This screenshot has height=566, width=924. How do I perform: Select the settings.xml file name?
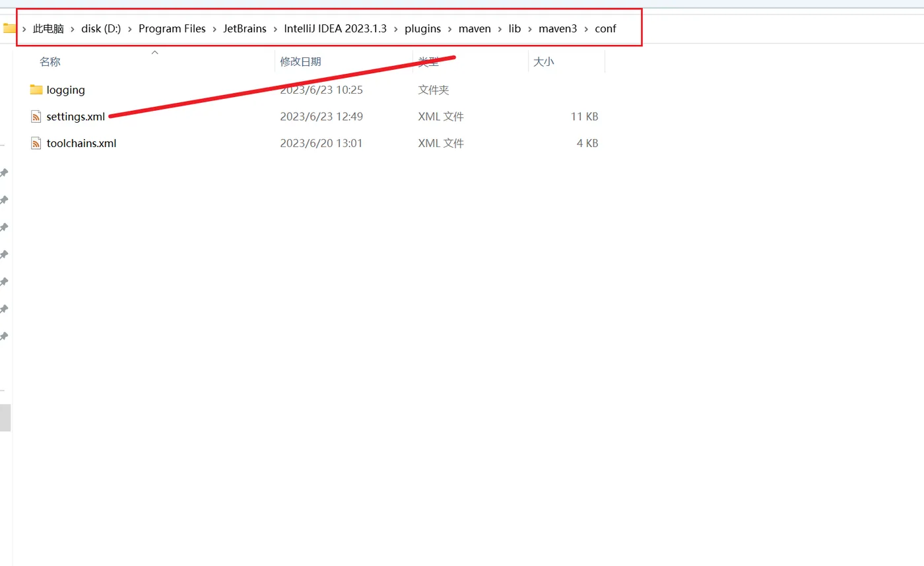tap(76, 117)
